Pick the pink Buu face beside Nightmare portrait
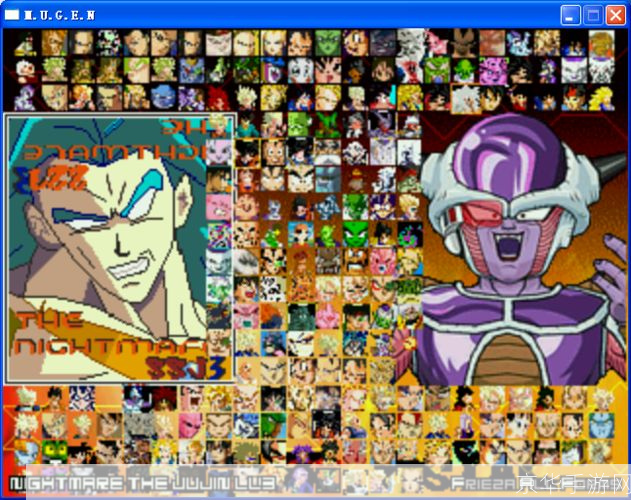The width and height of the screenshot is (631, 500). click(x=219, y=207)
